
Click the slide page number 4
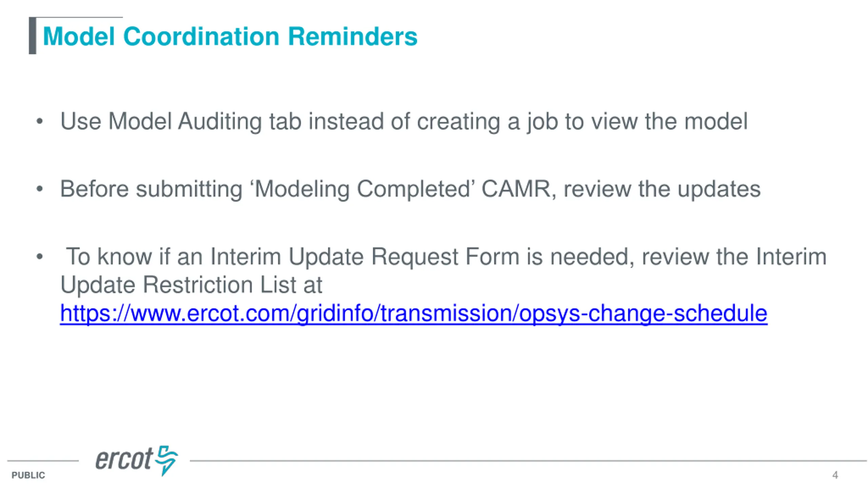pyautogui.click(x=835, y=475)
